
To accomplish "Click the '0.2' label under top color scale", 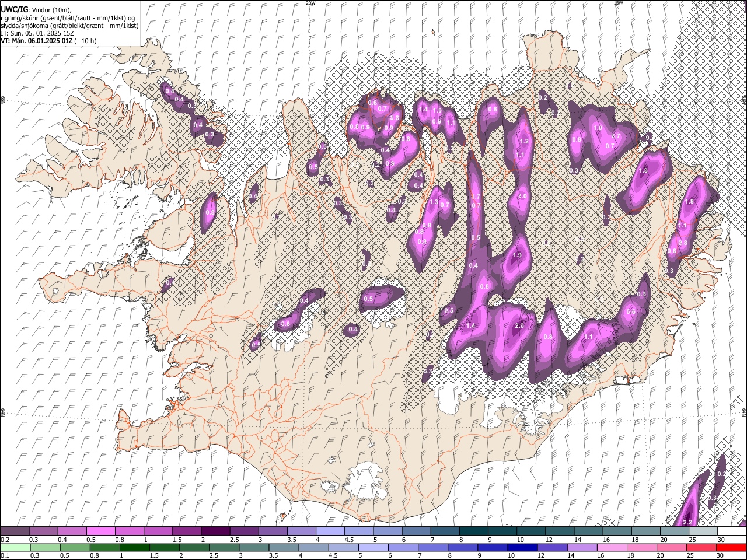I will 5,540.
